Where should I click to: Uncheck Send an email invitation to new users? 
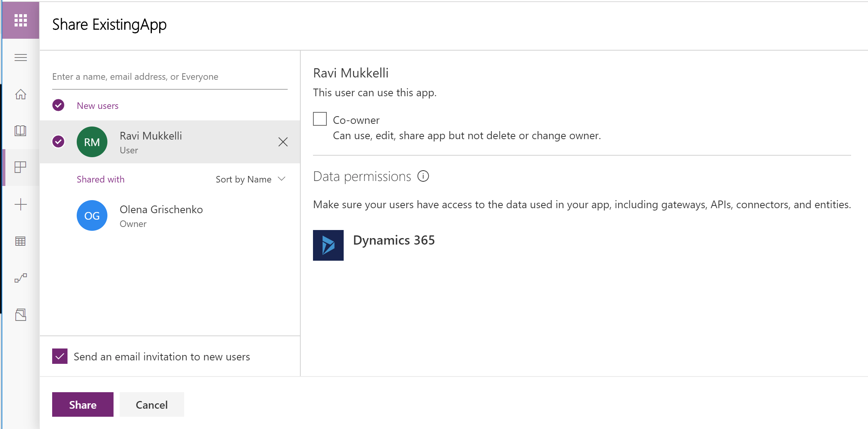tap(59, 356)
